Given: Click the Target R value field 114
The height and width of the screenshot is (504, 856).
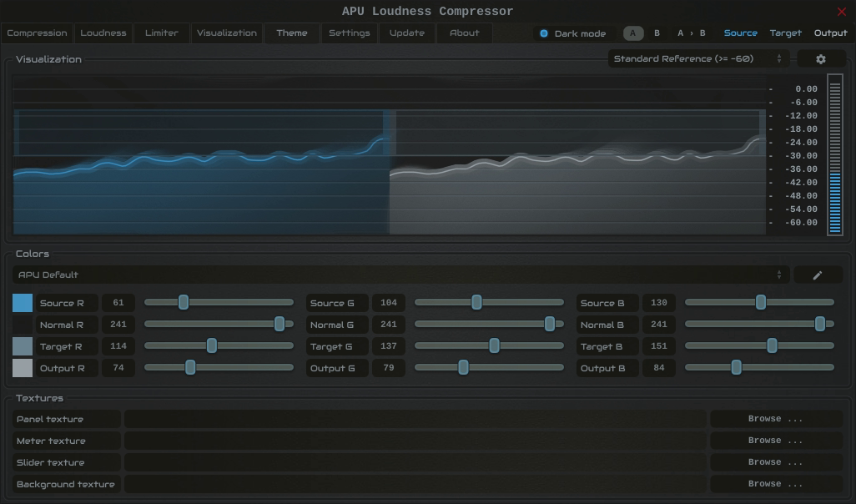Looking at the screenshot, I should [x=118, y=346].
